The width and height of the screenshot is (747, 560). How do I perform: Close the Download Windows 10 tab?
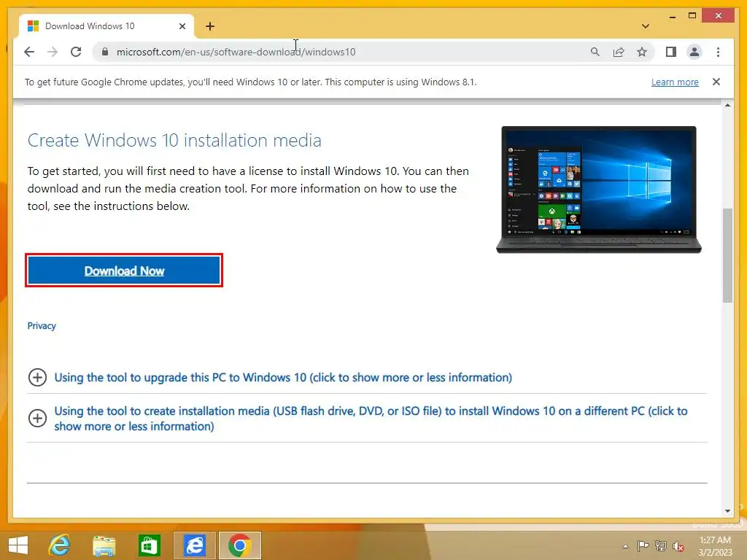click(182, 26)
